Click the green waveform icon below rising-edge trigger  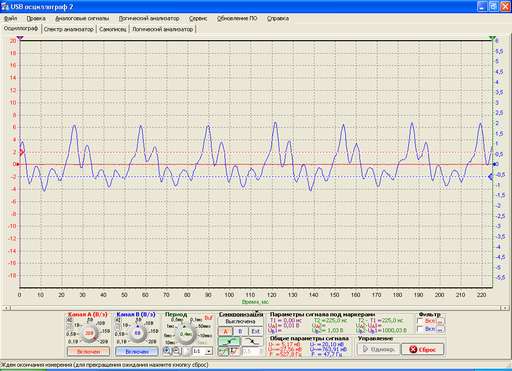coord(223,351)
